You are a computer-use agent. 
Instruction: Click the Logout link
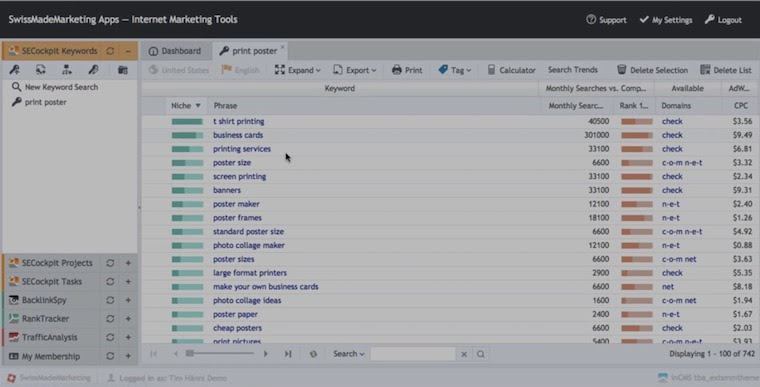723,20
